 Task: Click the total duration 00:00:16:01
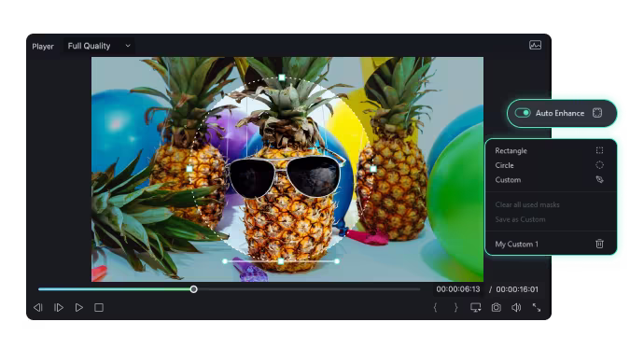[x=517, y=289]
